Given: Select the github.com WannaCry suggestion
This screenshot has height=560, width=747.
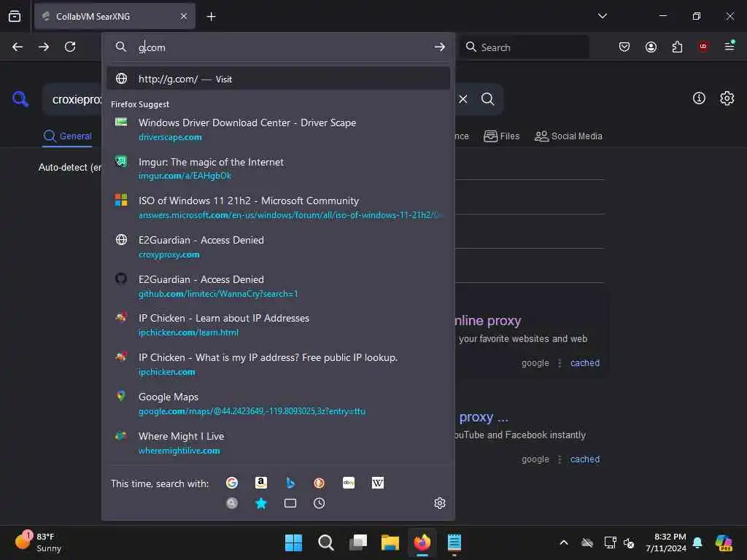Looking at the screenshot, I should [278, 286].
